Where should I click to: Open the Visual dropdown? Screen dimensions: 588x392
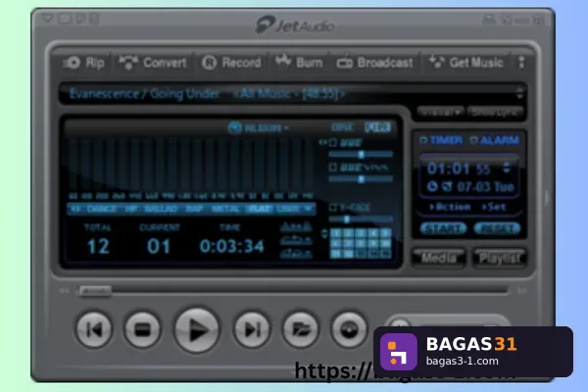coord(440,112)
